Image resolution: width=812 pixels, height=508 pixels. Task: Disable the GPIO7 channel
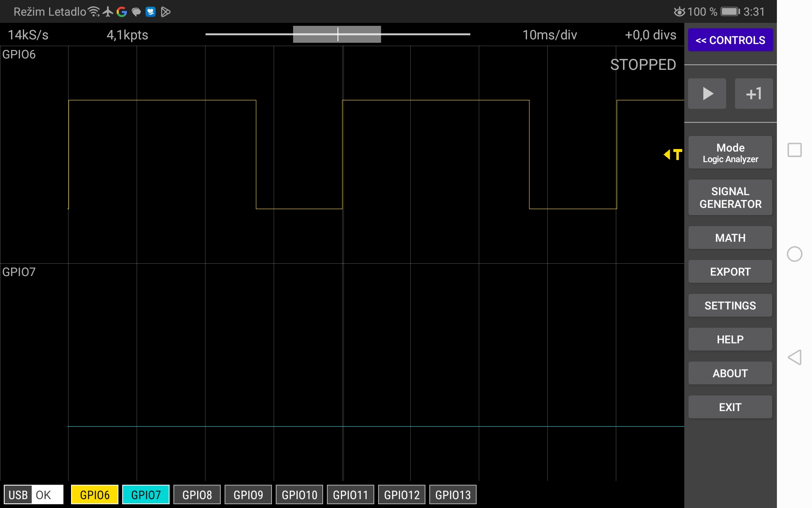(145, 494)
